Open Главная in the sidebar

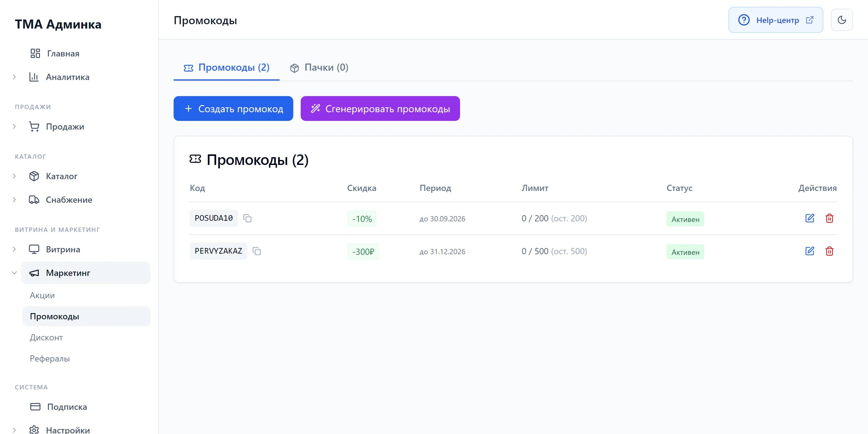tap(63, 54)
